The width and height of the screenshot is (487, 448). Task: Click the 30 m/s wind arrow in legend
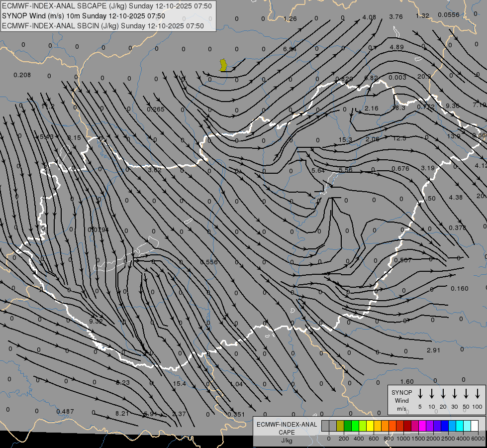coord(455,394)
